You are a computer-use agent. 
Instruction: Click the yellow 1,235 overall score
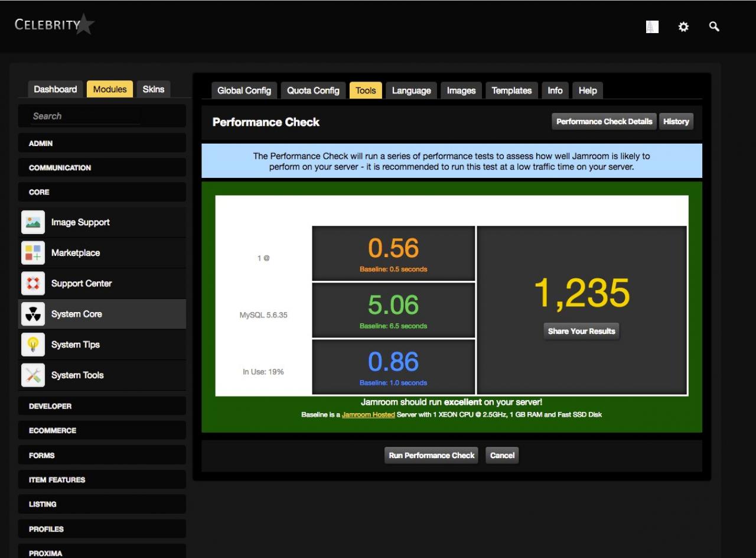point(582,293)
